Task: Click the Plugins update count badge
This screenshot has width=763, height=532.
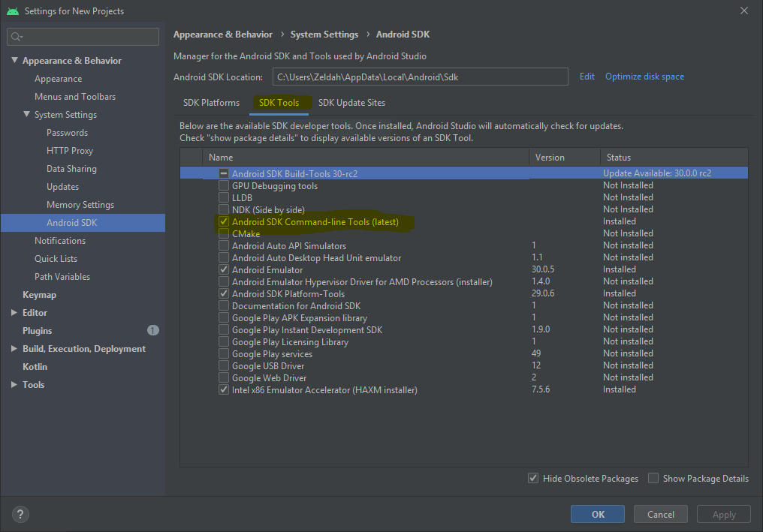Action: pyautogui.click(x=152, y=330)
